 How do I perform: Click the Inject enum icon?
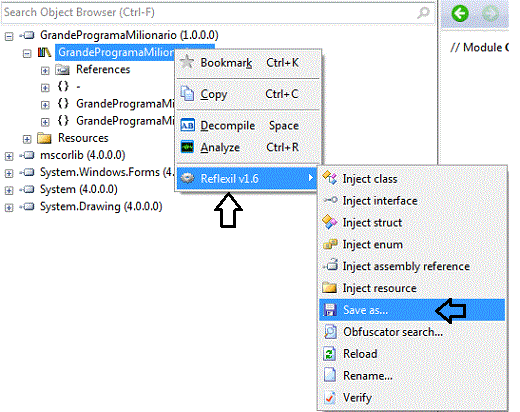pyautogui.click(x=330, y=244)
